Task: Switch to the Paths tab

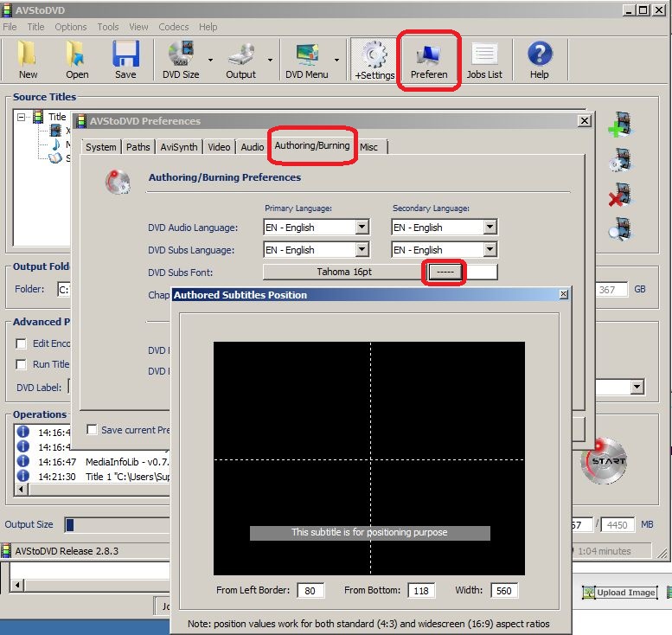Action: pyautogui.click(x=138, y=147)
